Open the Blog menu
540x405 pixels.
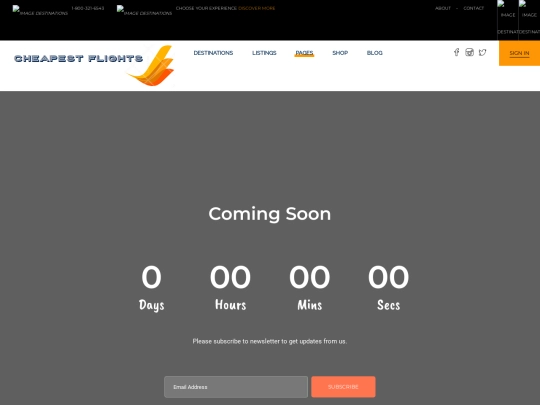(375, 53)
